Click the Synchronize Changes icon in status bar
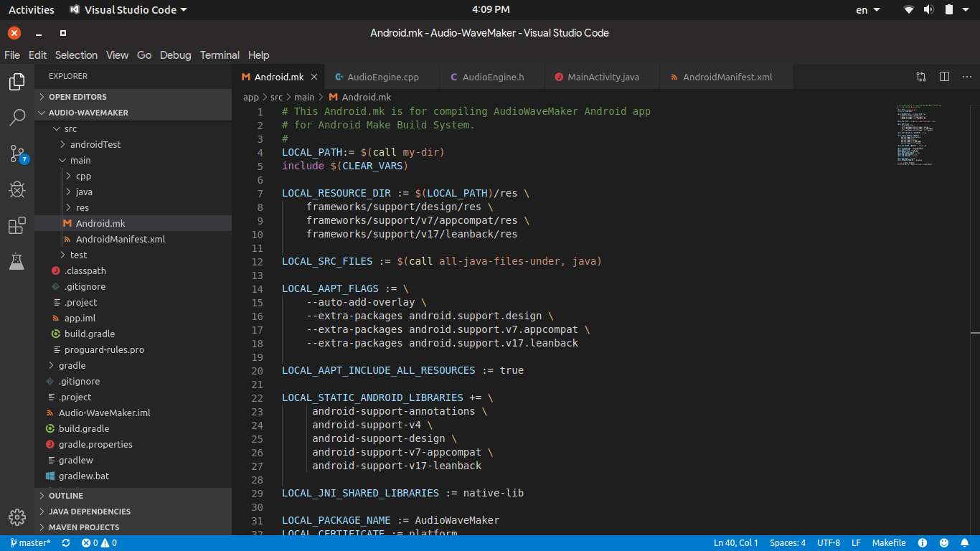This screenshot has width=980, height=551. point(66,543)
